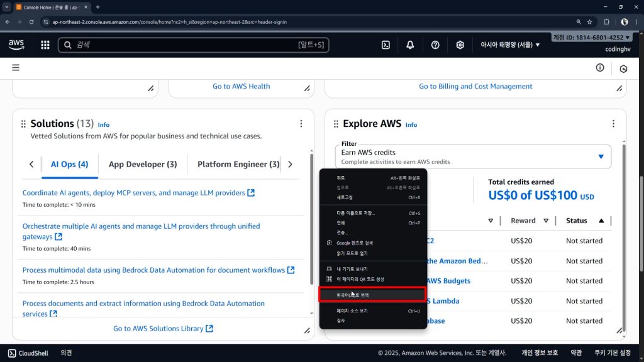Expand the account ID dropdown
Screen dimensions: 644x362
(x=591, y=37)
